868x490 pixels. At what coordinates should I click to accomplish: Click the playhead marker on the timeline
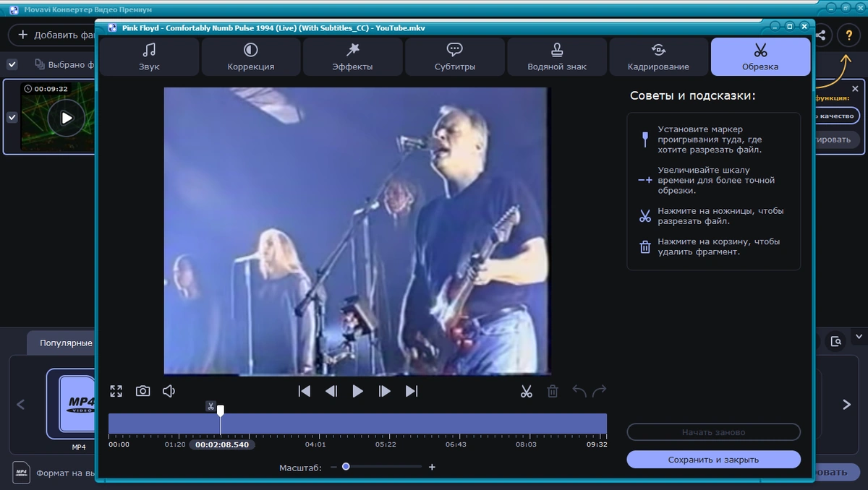[x=221, y=410]
